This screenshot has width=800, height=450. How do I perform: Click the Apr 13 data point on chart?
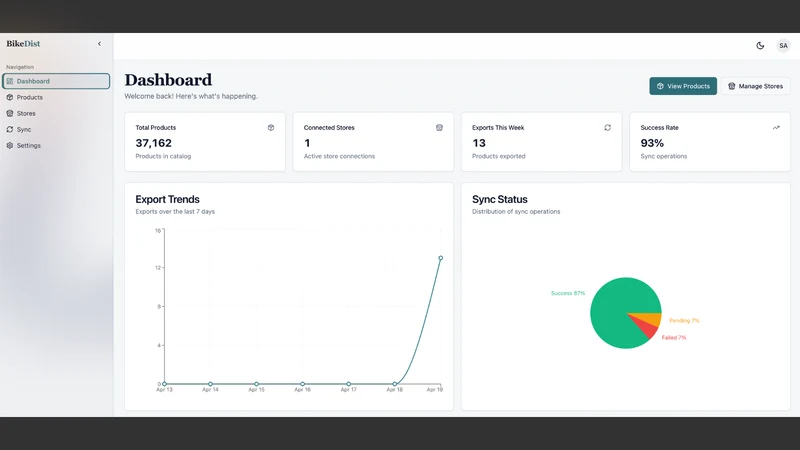click(164, 384)
